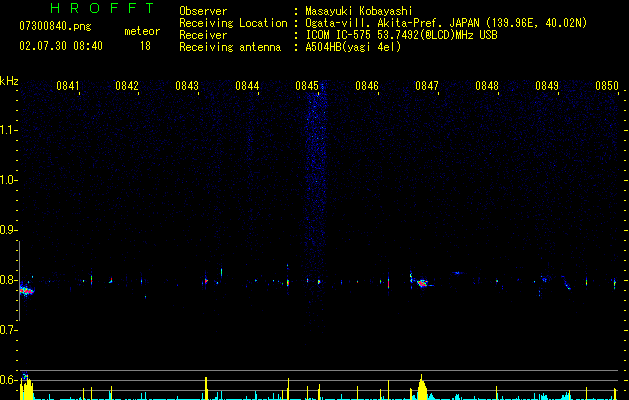629x400 pixels.
Task: Click the 'meteor' label
Action: click(x=142, y=31)
